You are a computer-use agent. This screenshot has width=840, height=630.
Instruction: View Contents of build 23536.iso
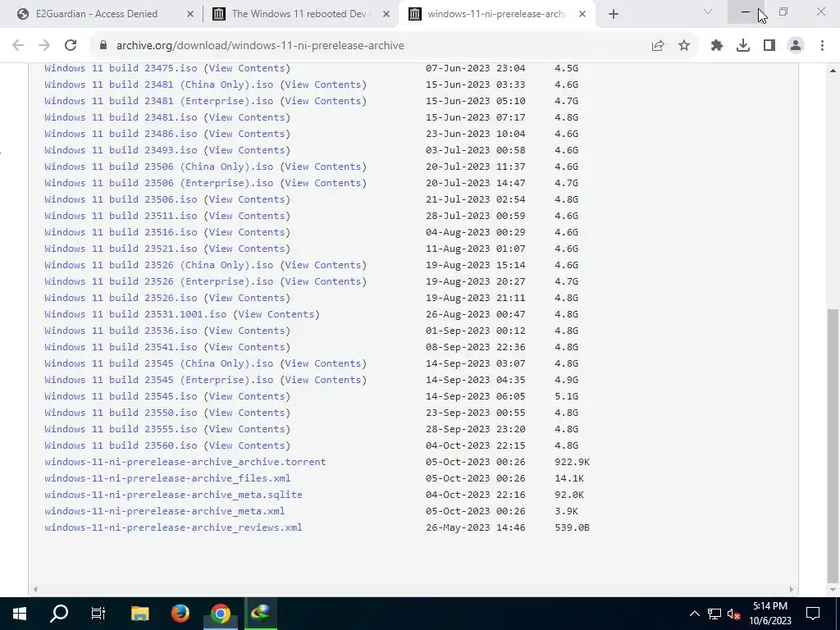click(247, 331)
